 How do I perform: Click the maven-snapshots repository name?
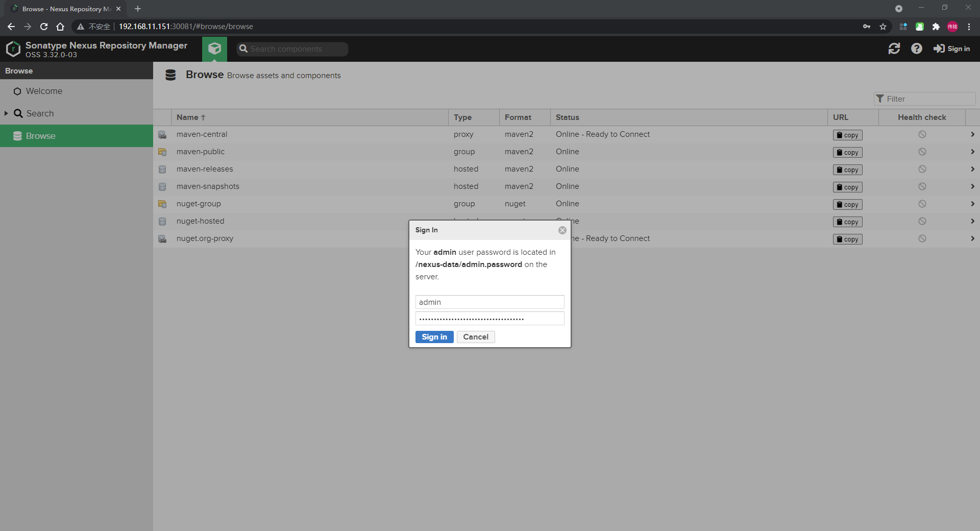[x=208, y=186]
